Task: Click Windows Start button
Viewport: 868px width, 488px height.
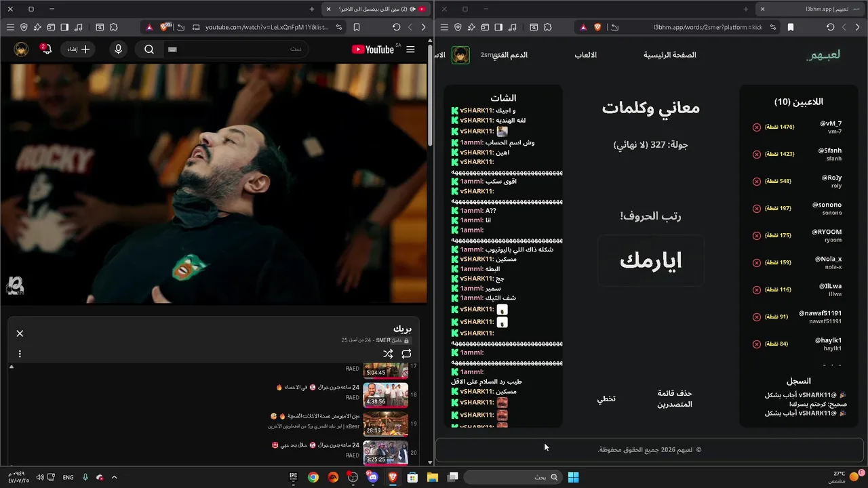Action: click(573, 477)
